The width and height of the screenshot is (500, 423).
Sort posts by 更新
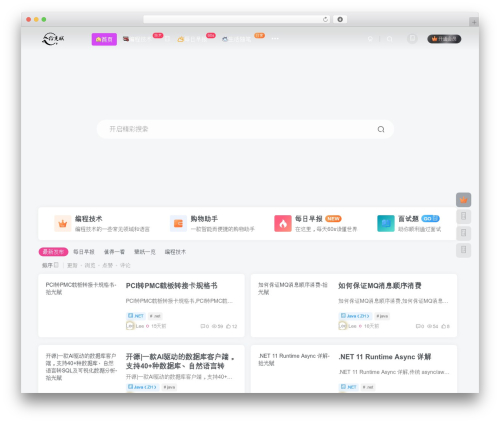(x=72, y=265)
